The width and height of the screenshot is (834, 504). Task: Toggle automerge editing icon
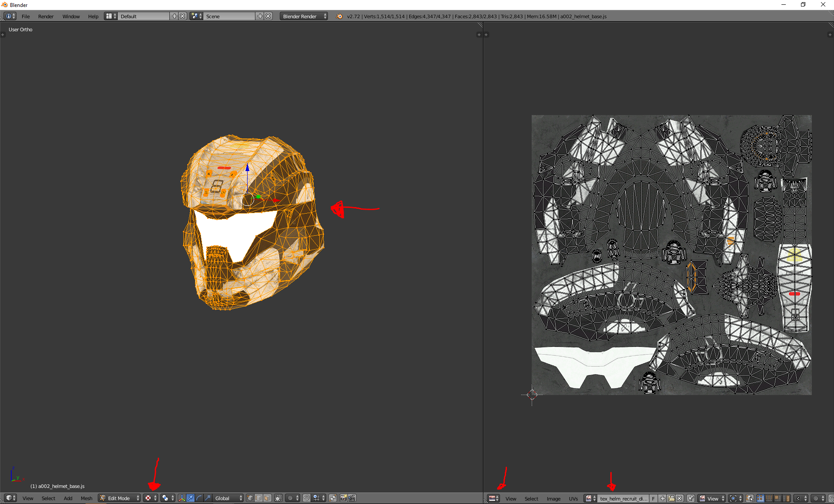[333, 498]
